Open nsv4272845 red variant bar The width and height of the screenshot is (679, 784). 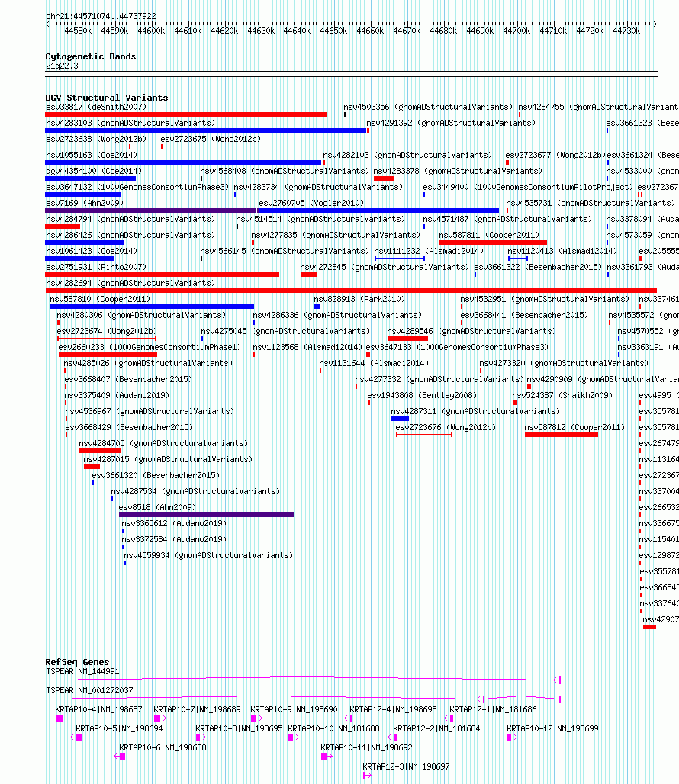(308, 275)
